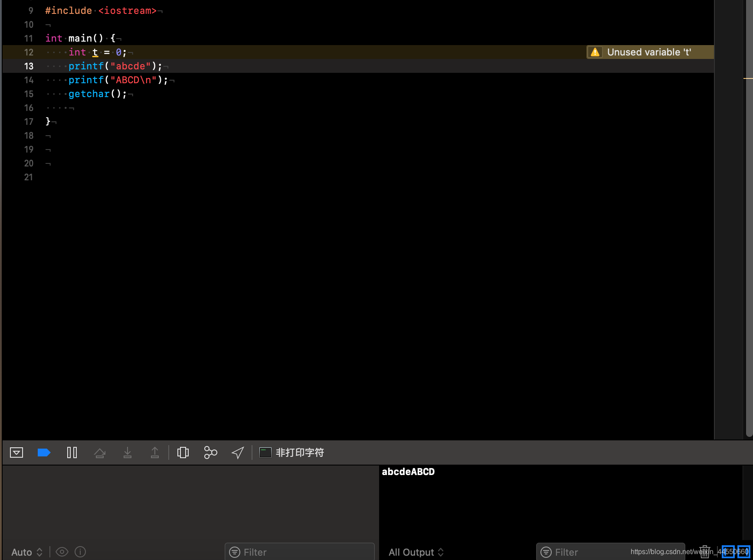
Task: Click line number 17 in the gutter
Action: [29, 121]
